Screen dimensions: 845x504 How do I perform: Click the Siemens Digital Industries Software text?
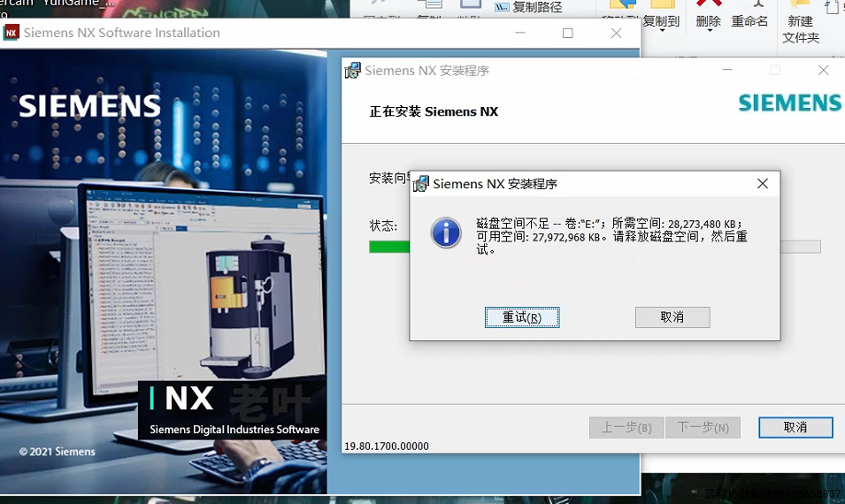(x=234, y=429)
